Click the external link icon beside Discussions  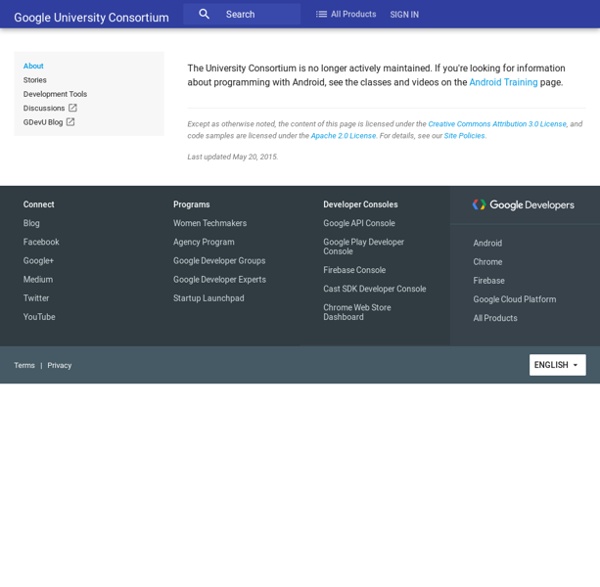pos(72,108)
